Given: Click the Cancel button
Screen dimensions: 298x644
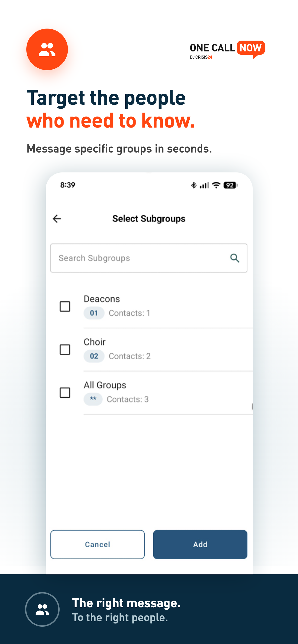Looking at the screenshot, I should [x=97, y=544].
